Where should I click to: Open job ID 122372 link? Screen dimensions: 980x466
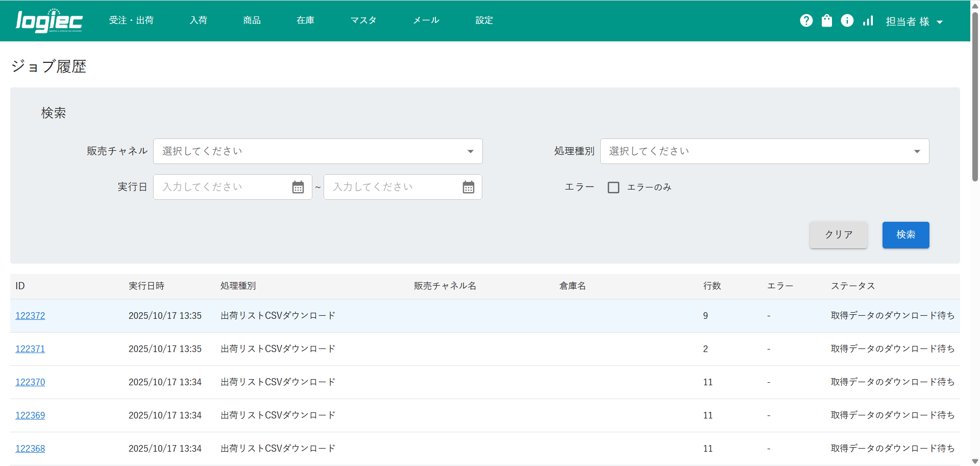point(30,316)
